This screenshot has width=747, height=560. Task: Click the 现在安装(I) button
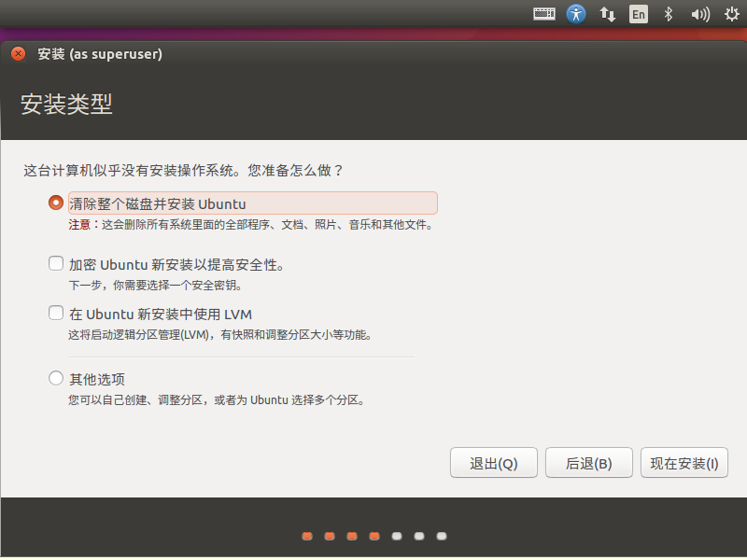[x=684, y=463]
